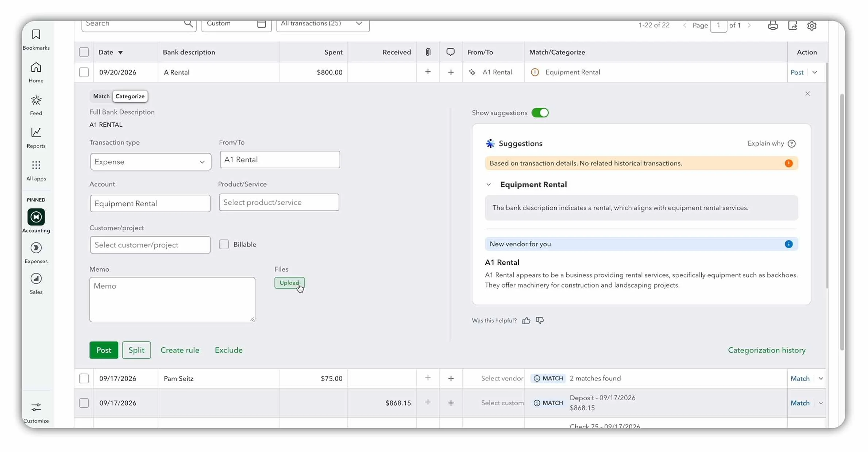Switch to the Match tab
Image resolution: width=868 pixels, height=452 pixels.
[x=101, y=96]
